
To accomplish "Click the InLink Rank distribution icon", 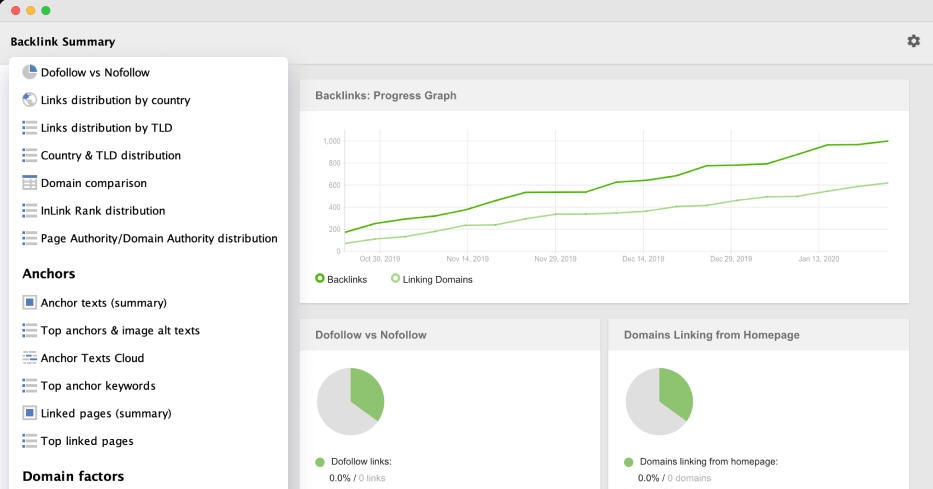I will pos(29,211).
